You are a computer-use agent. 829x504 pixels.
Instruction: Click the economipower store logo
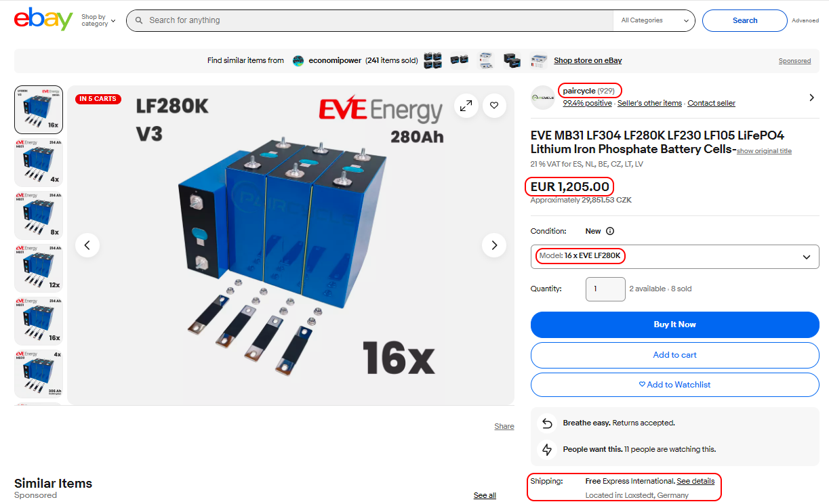pos(298,60)
